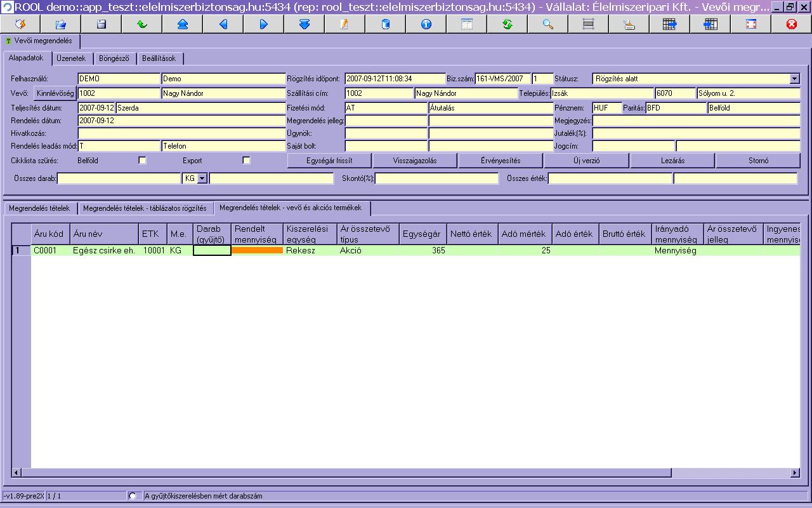Go to next record with right arrow
812x508 pixels.
tap(263, 24)
